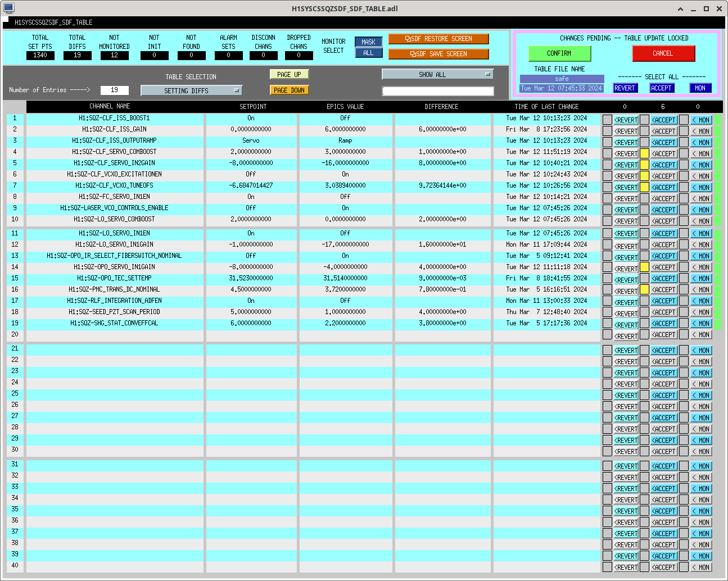728x581 pixels.
Task: Click yellow accept indicator for H1:SQZ-CLF_VCXO_TUNEOFS row
Action: (x=644, y=187)
